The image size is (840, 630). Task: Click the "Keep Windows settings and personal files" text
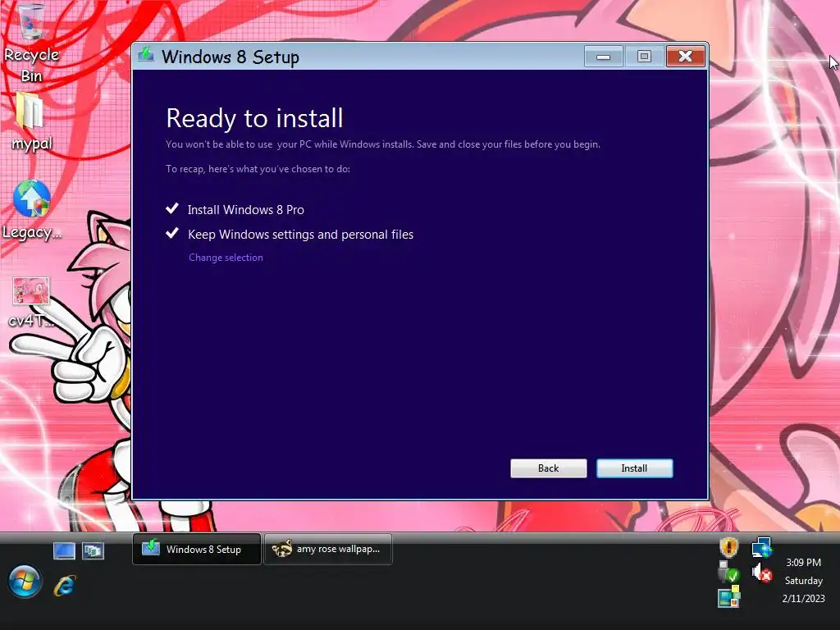300,235
